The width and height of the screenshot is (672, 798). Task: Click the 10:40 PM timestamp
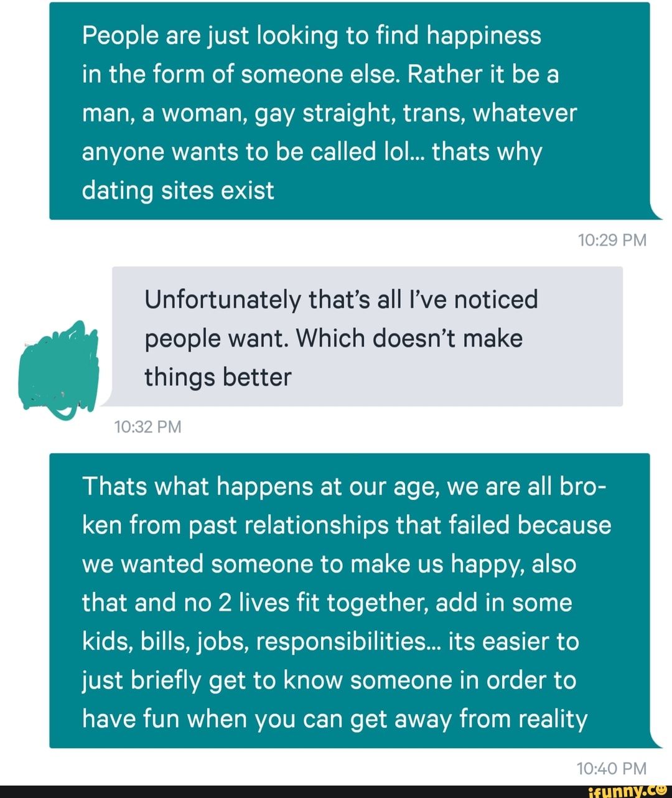(x=612, y=769)
